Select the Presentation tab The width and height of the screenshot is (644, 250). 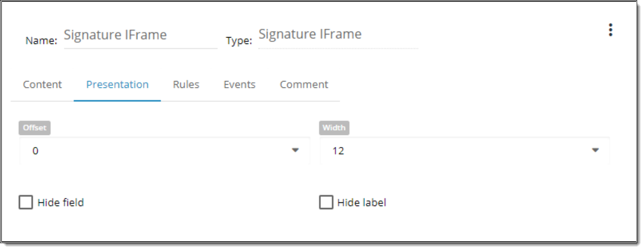(117, 85)
